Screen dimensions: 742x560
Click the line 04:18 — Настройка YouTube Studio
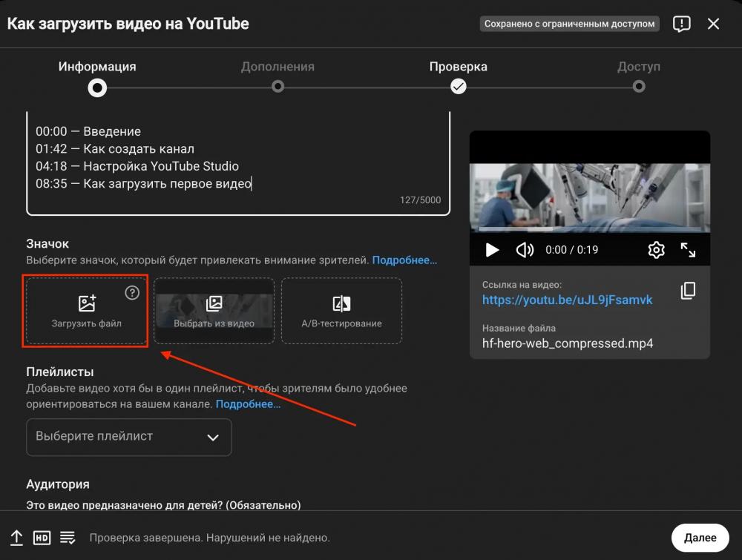tap(137, 166)
